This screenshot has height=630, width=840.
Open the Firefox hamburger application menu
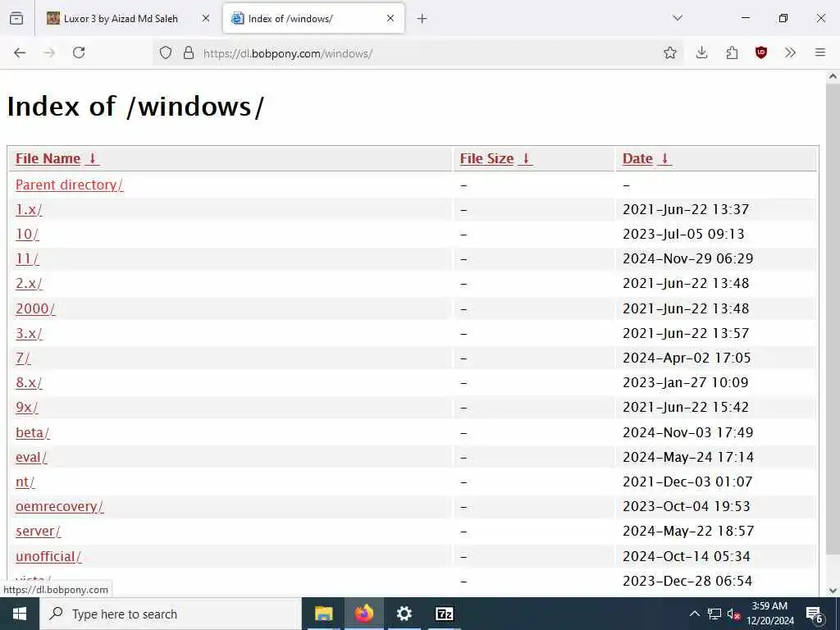coord(820,52)
